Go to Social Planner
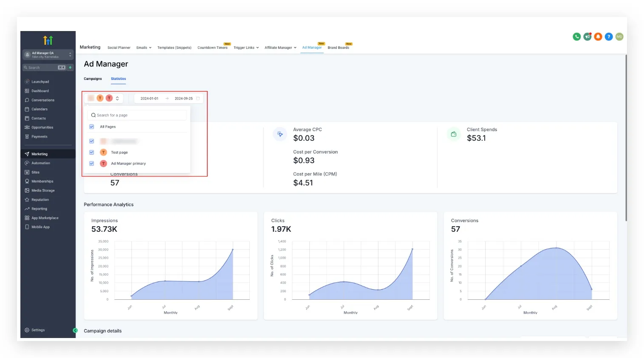 pyautogui.click(x=119, y=48)
